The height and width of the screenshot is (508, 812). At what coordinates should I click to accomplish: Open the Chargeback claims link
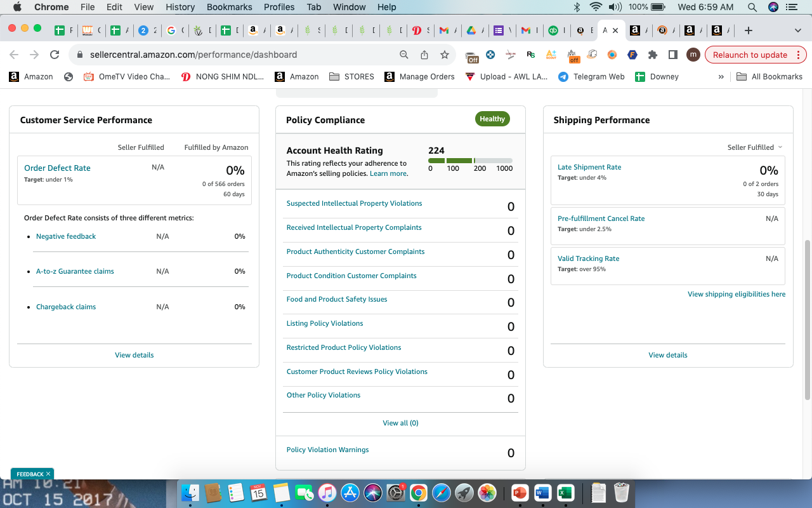pos(66,307)
